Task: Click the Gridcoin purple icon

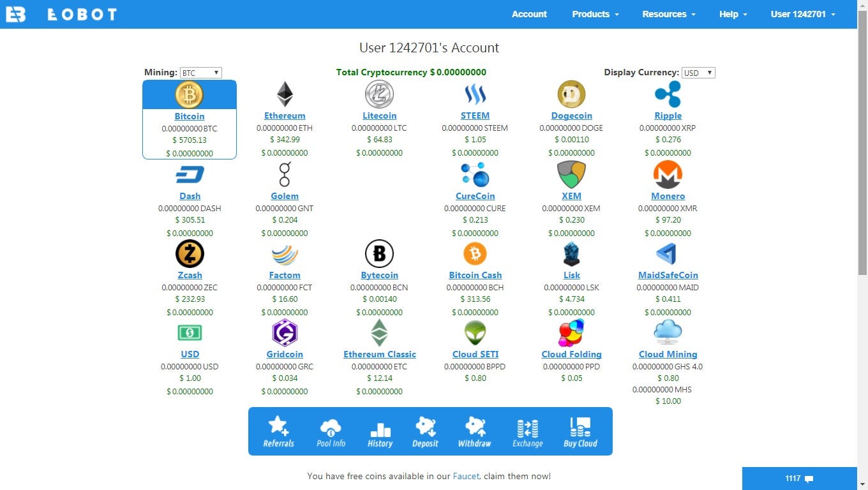Action: [x=285, y=332]
